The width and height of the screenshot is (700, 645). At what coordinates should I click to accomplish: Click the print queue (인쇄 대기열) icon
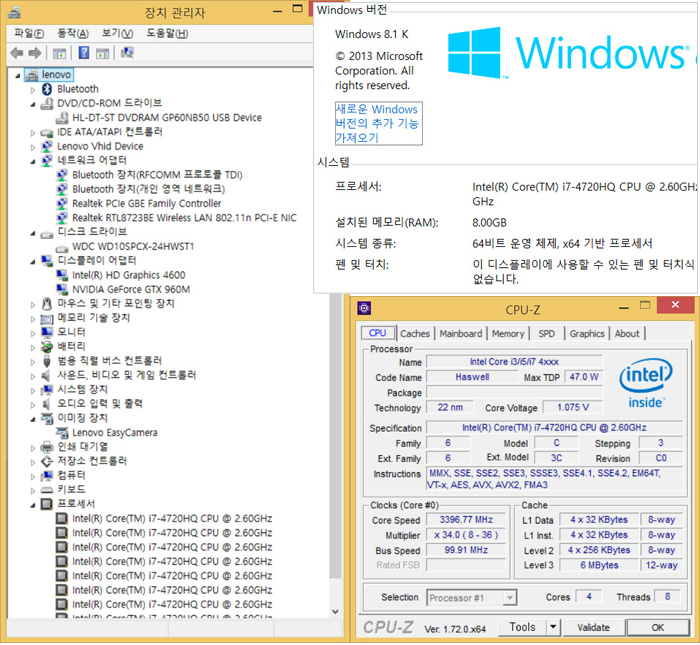click(x=47, y=447)
